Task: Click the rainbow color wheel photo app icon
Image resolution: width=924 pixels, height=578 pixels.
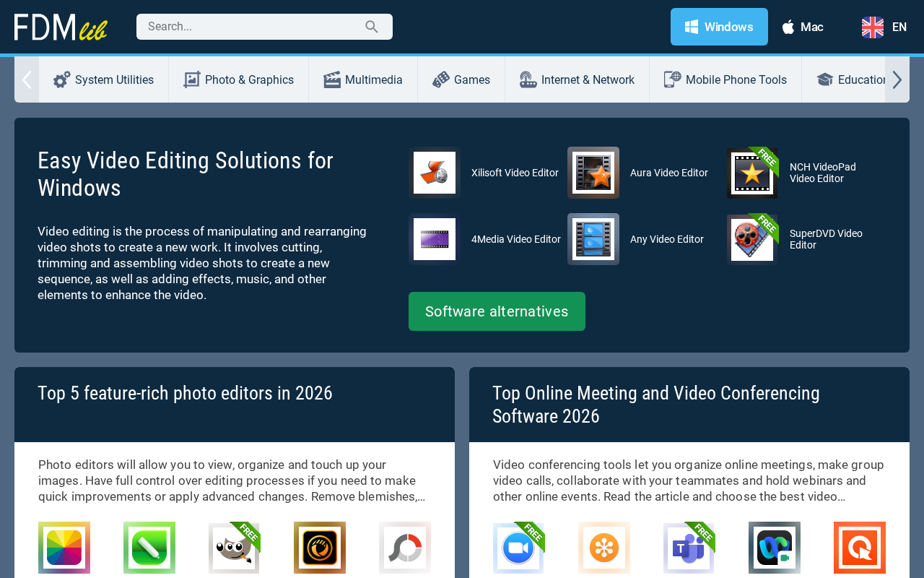Action: point(64,548)
